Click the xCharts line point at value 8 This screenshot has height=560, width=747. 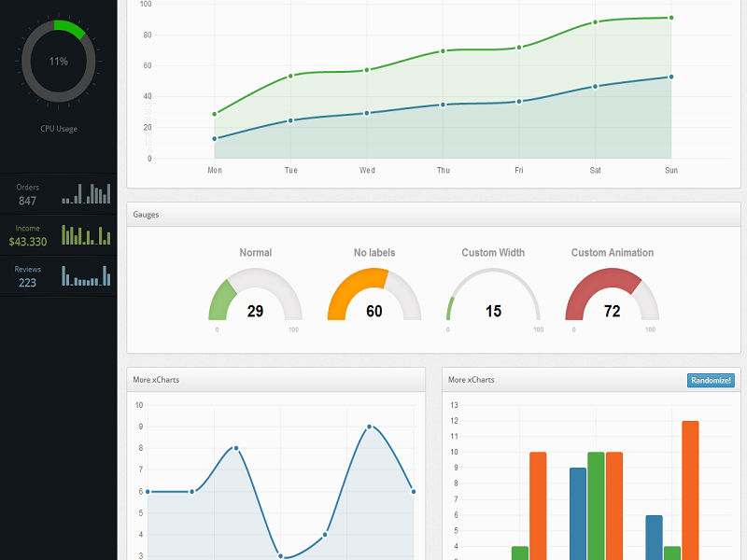[x=235, y=448]
